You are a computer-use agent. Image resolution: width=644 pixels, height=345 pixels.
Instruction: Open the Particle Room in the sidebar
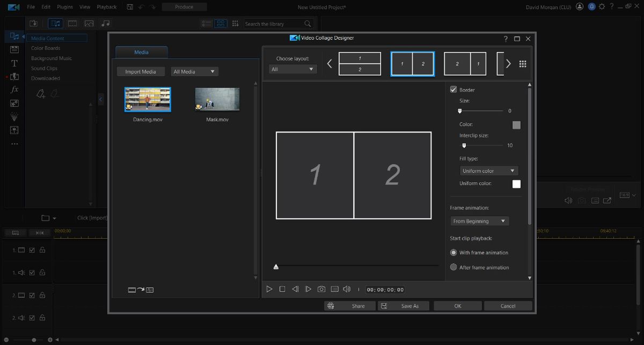(13, 116)
